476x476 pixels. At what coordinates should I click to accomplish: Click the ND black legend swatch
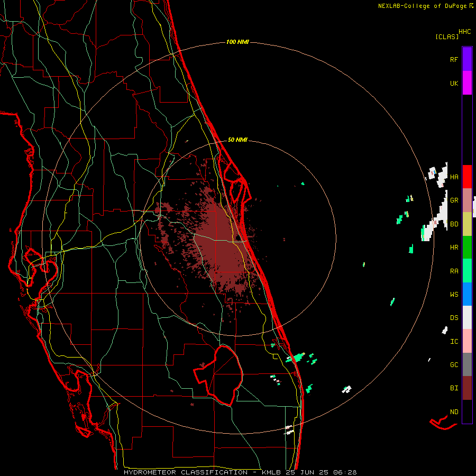point(467,411)
